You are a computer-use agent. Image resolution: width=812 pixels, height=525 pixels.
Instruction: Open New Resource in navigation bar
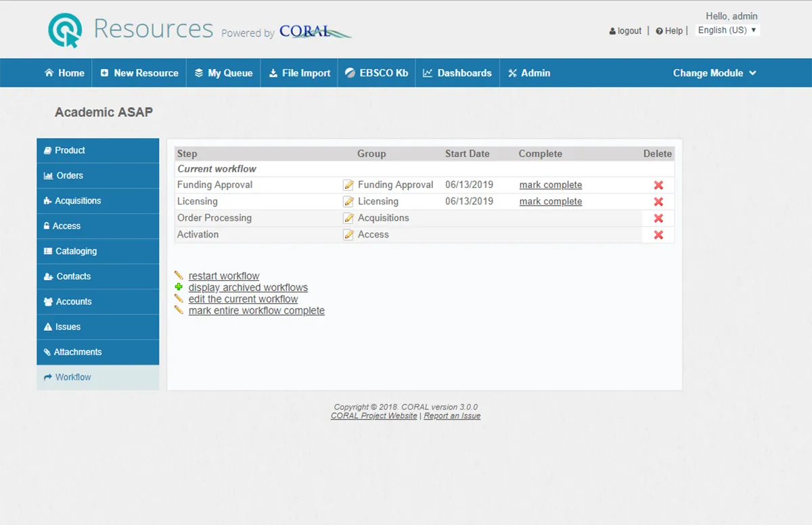(139, 73)
